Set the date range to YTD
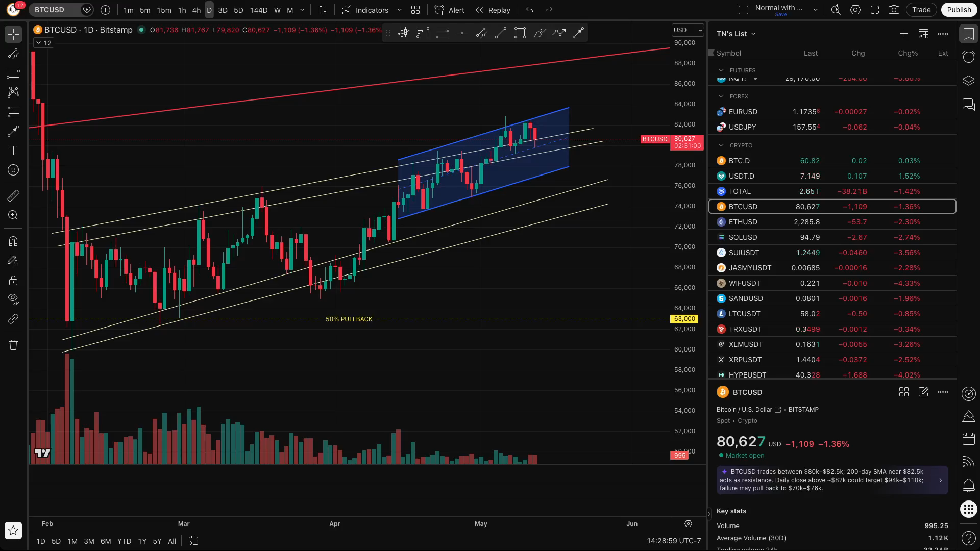 [x=124, y=541]
